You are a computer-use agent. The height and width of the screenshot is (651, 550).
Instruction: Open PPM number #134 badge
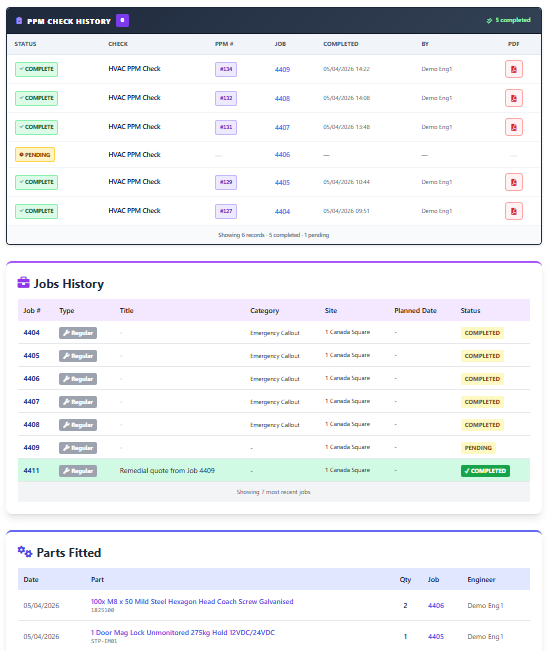point(226,69)
